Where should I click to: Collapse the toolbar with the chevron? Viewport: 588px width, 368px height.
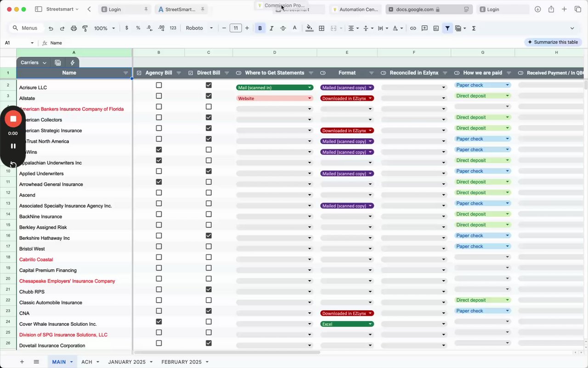[572, 28]
